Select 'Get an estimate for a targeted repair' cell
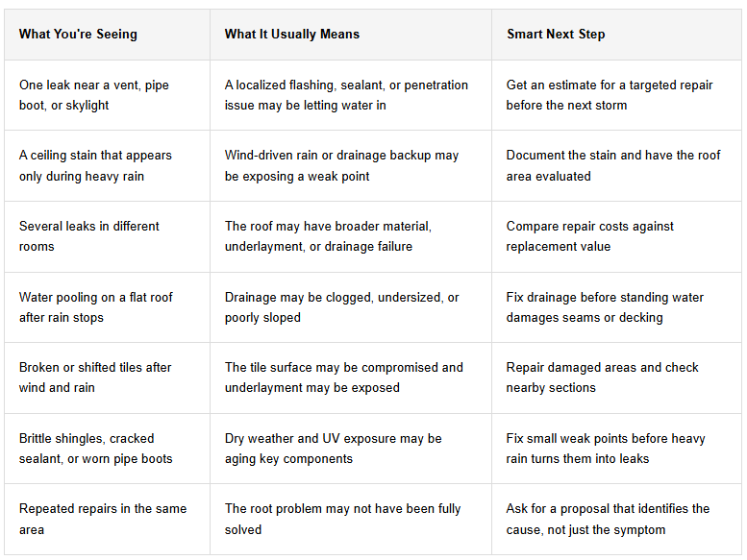Image resolution: width=747 pixels, height=560 pixels. tap(616, 95)
